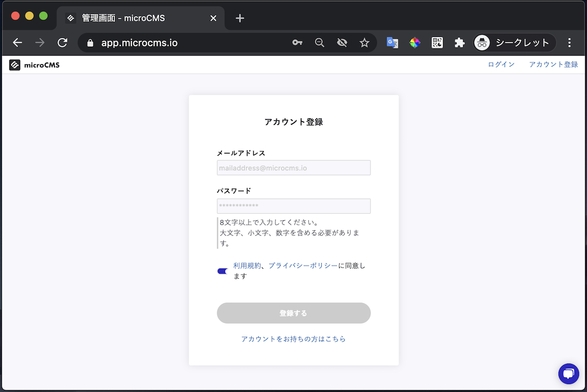Screen dimensions: 587x392
Task: Click the パスワード field label
Action: [x=234, y=191]
